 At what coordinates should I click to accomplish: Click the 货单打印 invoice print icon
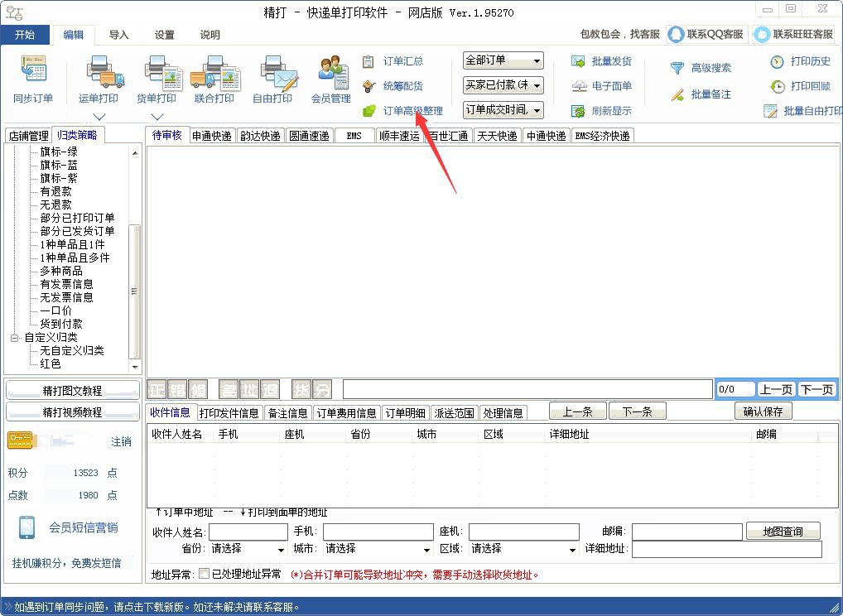[157, 79]
